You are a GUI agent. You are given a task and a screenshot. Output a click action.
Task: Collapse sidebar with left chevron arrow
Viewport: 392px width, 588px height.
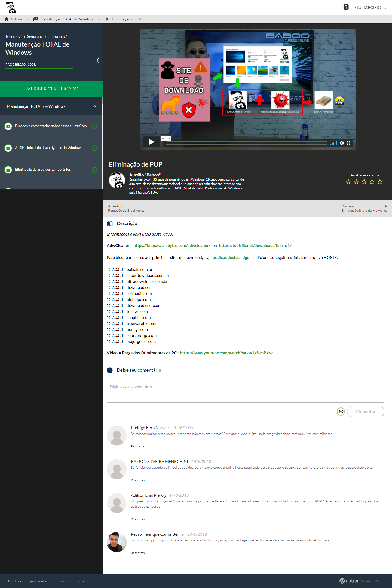[98, 60]
